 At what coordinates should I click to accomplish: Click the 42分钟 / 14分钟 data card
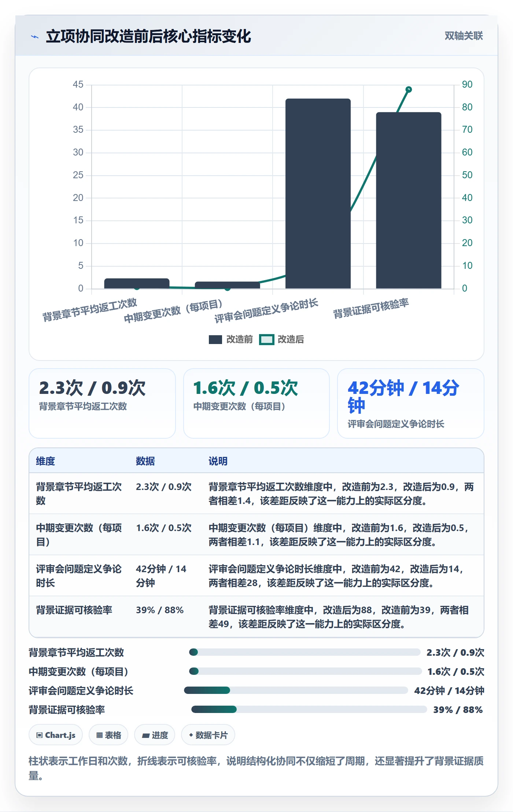[x=411, y=403]
